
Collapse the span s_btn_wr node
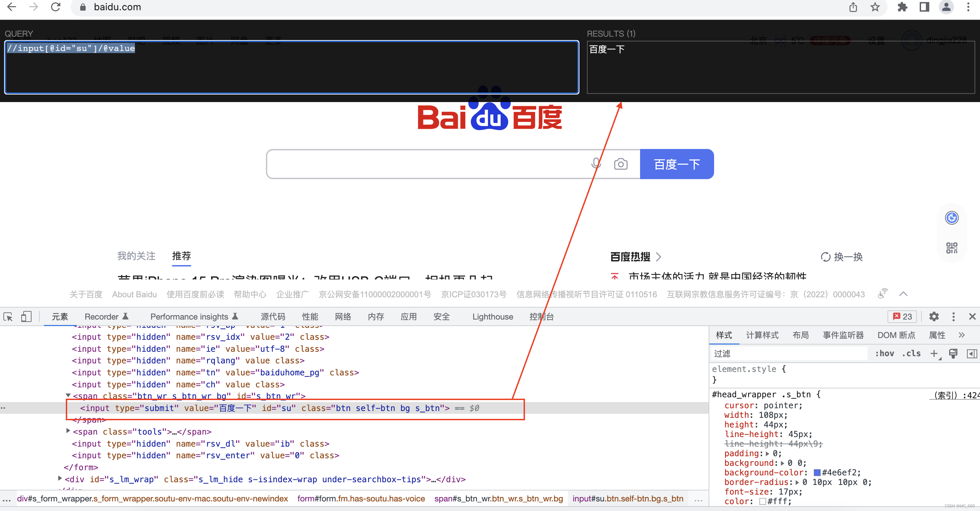(68, 396)
